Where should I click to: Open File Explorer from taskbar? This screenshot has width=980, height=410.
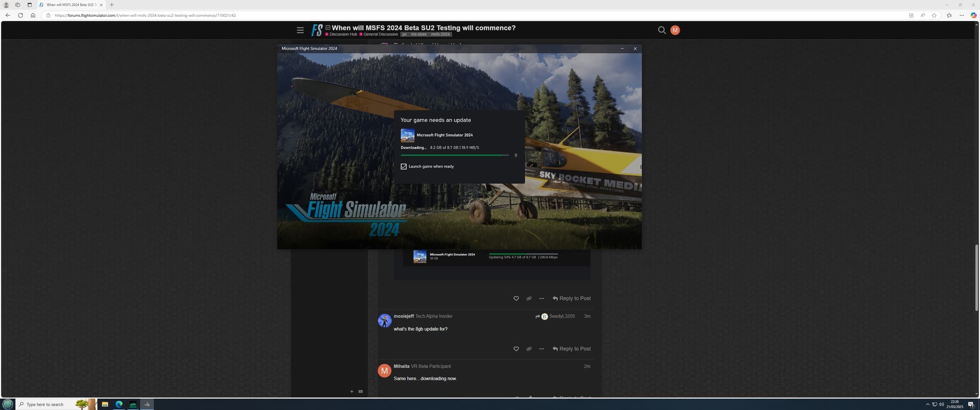click(105, 404)
